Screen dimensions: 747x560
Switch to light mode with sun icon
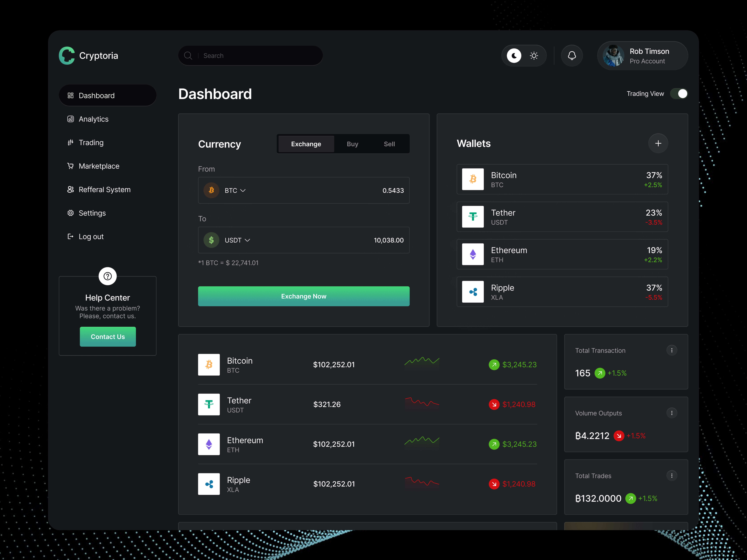coord(534,56)
